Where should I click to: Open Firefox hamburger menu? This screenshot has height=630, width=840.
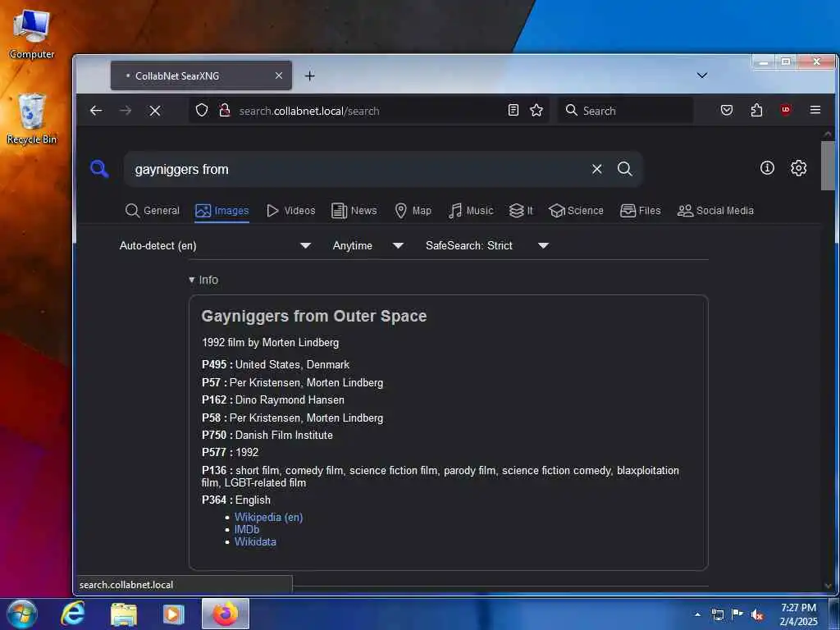pyautogui.click(x=815, y=110)
